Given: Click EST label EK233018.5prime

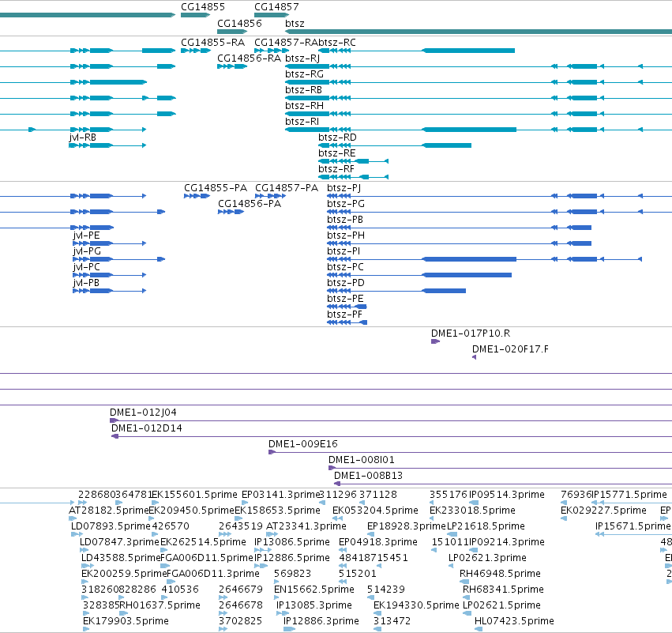Looking at the screenshot, I should point(472,511).
